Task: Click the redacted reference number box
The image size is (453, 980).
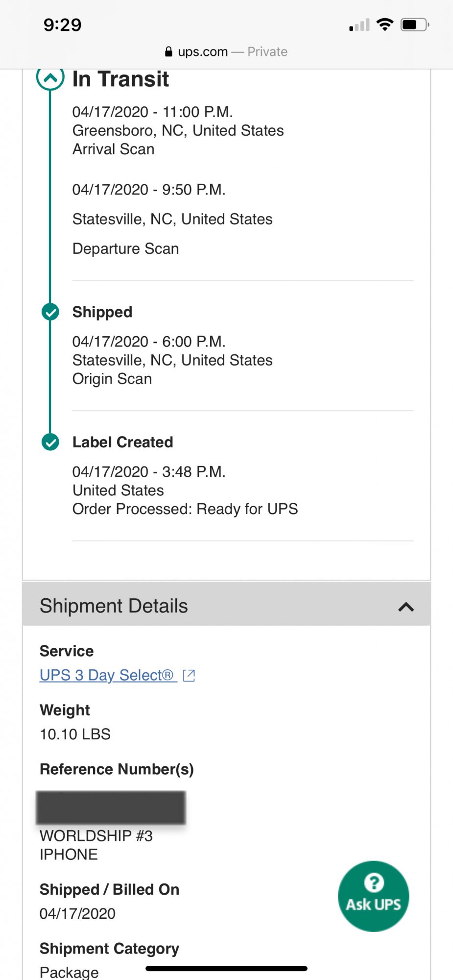Action: 111,807
